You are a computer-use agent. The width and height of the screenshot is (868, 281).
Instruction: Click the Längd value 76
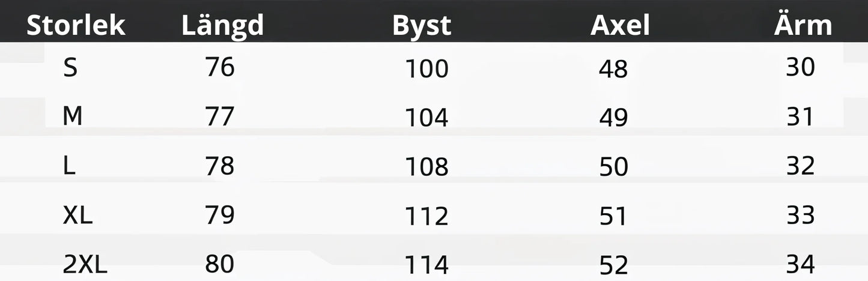point(219,67)
